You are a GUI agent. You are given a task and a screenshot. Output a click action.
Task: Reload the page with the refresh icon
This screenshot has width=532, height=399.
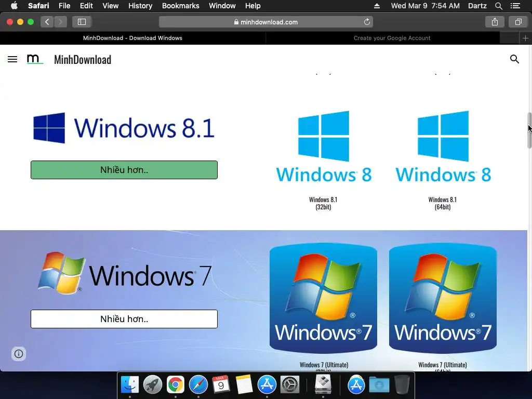pyautogui.click(x=367, y=22)
